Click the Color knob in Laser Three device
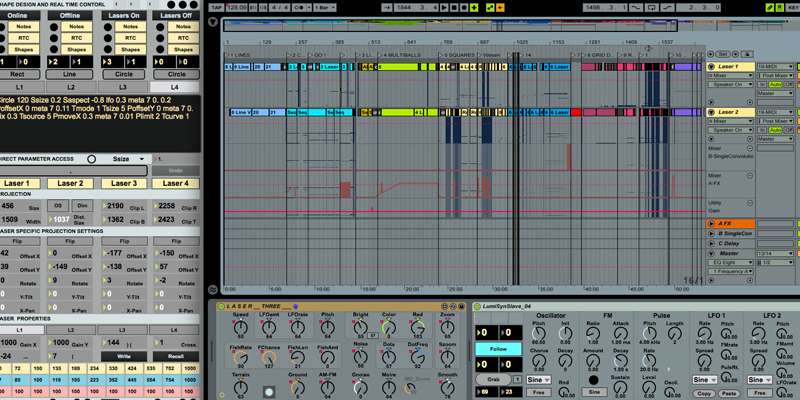This screenshot has height=400, width=800. coord(388,330)
